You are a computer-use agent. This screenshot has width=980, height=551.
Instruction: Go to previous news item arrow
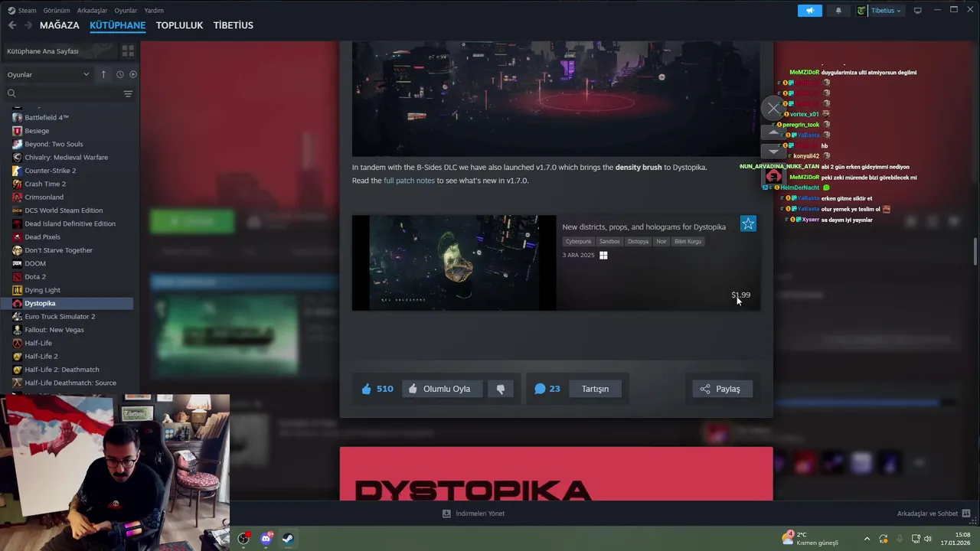coord(774,132)
